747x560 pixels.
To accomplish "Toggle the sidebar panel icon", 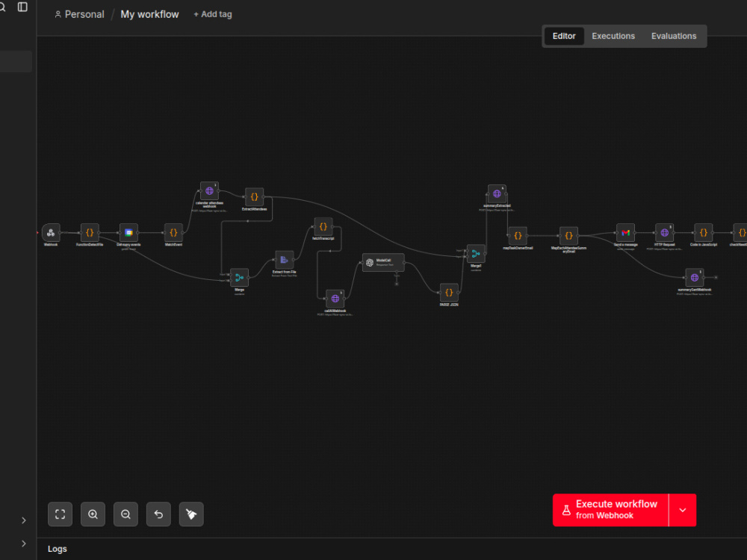I will (22, 7).
